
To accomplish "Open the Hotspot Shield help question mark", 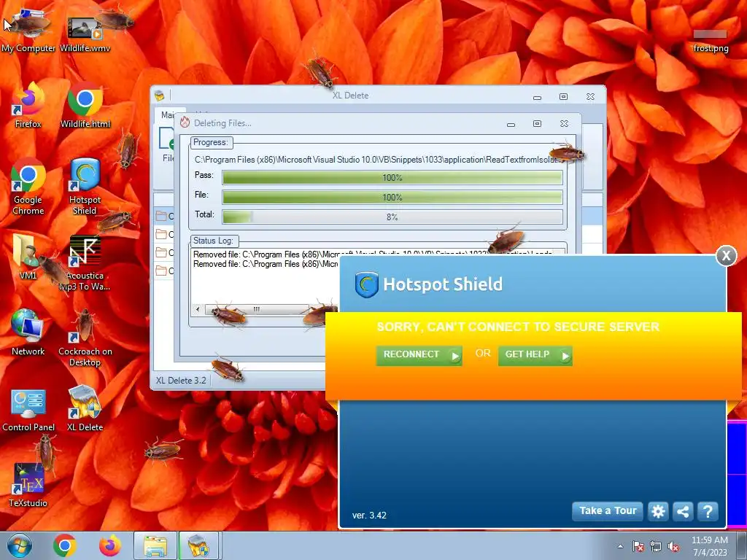I will (x=708, y=511).
